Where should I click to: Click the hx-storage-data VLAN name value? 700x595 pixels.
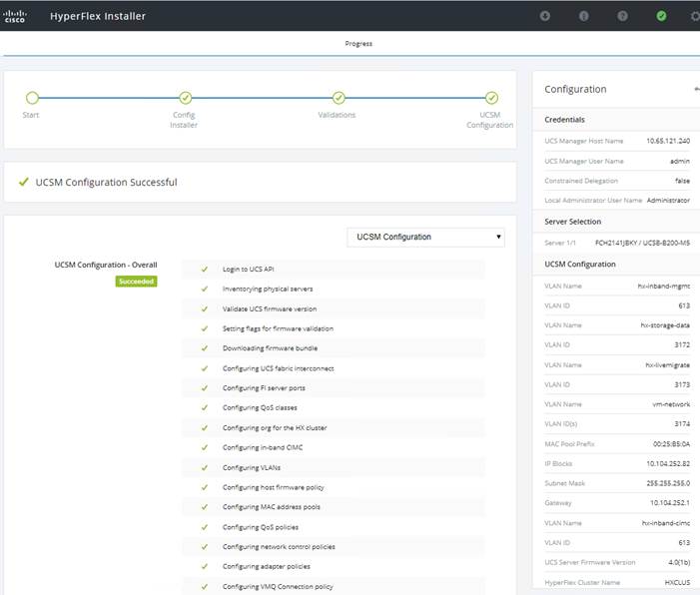point(665,325)
